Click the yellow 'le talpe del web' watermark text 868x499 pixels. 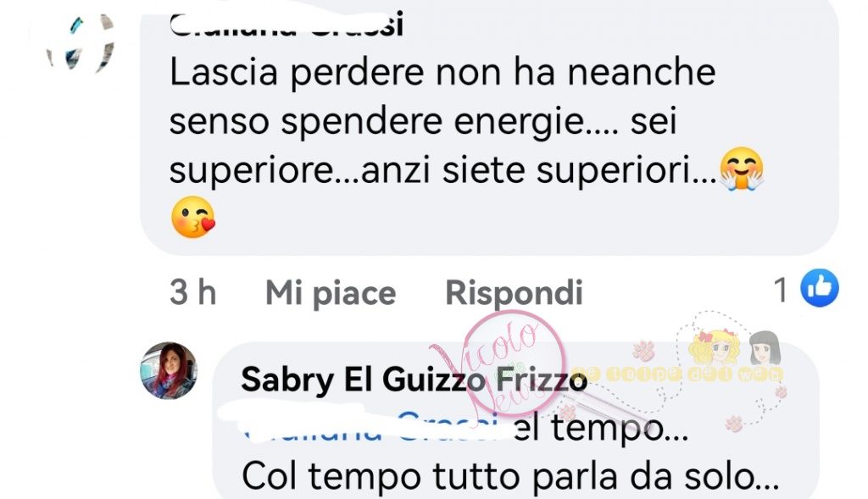pyautogui.click(x=678, y=374)
